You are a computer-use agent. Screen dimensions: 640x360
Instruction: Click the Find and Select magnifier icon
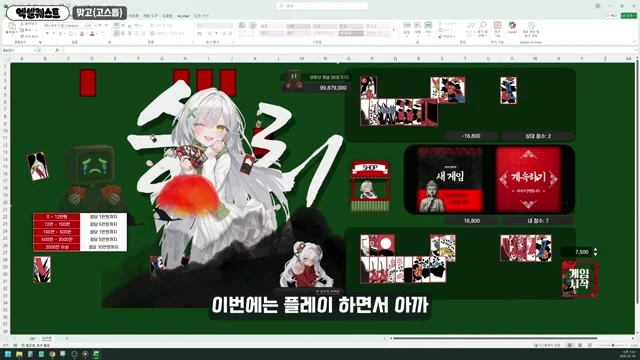pos(482,26)
